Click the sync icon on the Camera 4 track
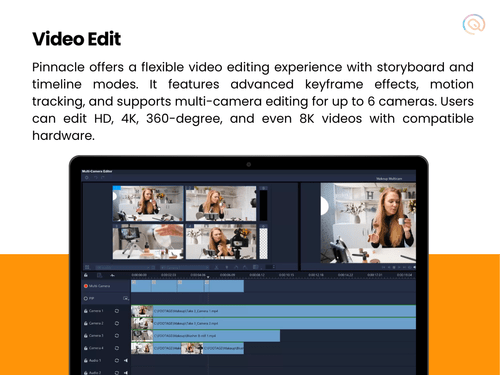The width and height of the screenshot is (500, 375). (117, 348)
